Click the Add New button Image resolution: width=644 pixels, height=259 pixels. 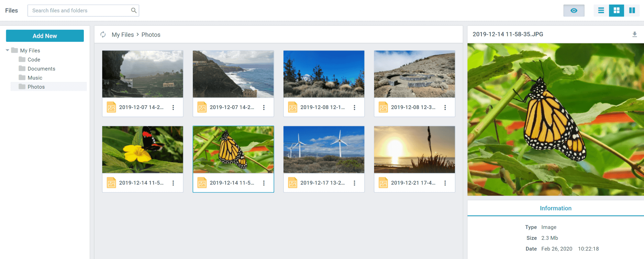pyautogui.click(x=45, y=36)
